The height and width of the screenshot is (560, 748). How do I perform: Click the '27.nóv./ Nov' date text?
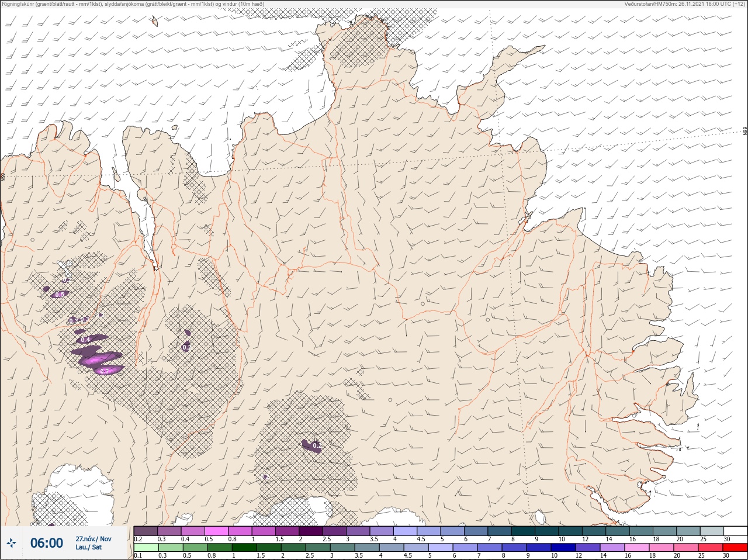point(93,539)
